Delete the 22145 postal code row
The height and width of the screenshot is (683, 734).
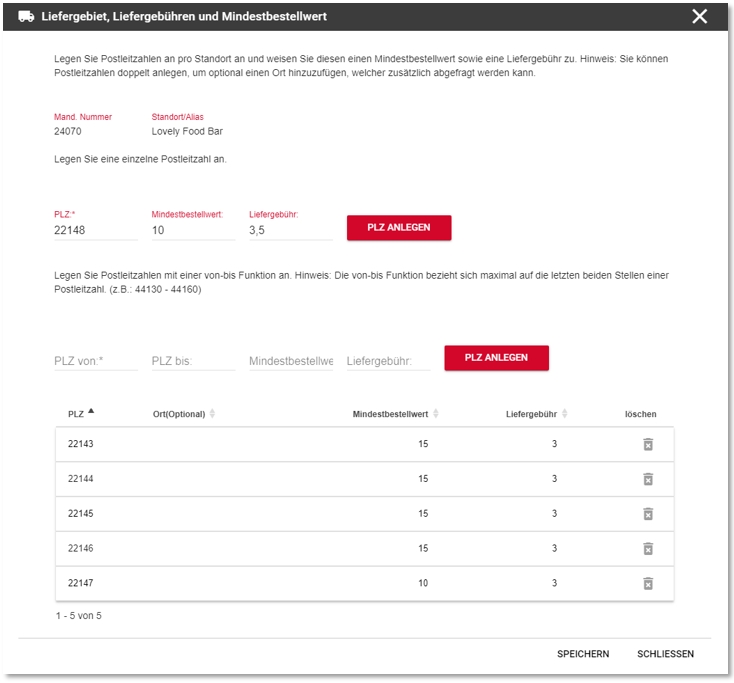(x=648, y=514)
